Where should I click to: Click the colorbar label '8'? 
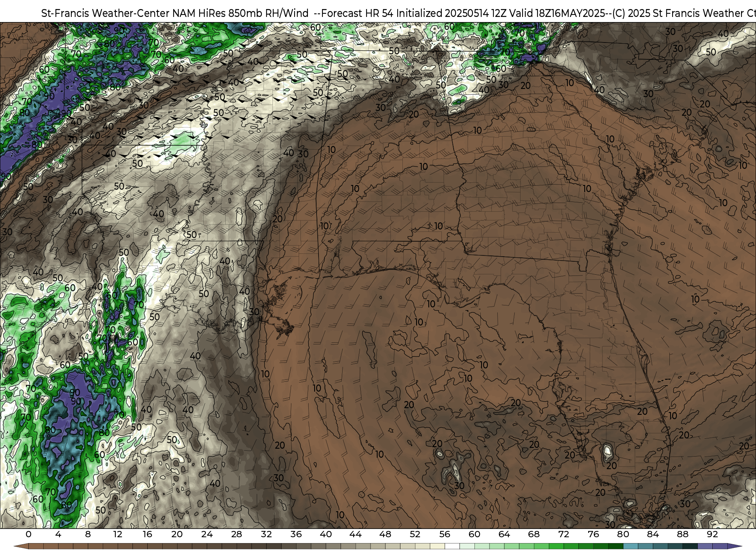click(x=88, y=534)
